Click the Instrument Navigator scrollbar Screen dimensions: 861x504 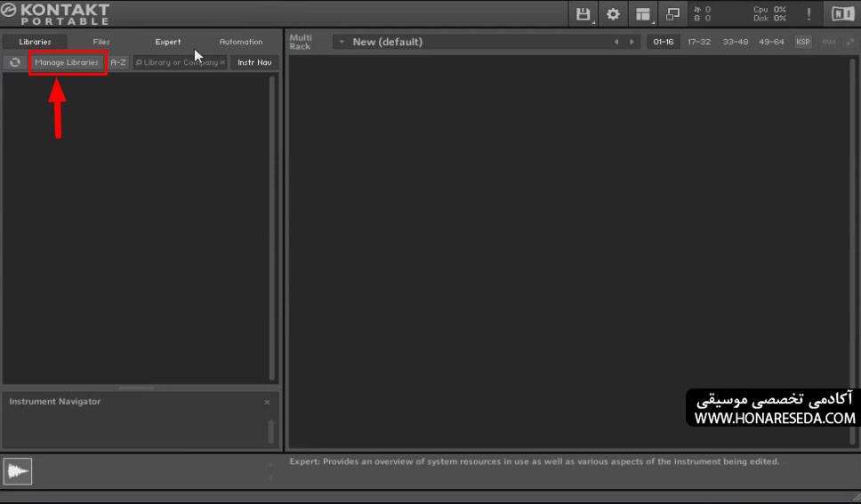(x=270, y=431)
